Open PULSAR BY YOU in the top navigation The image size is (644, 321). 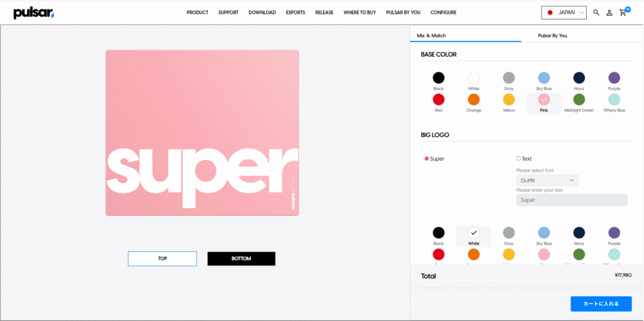pyautogui.click(x=403, y=13)
